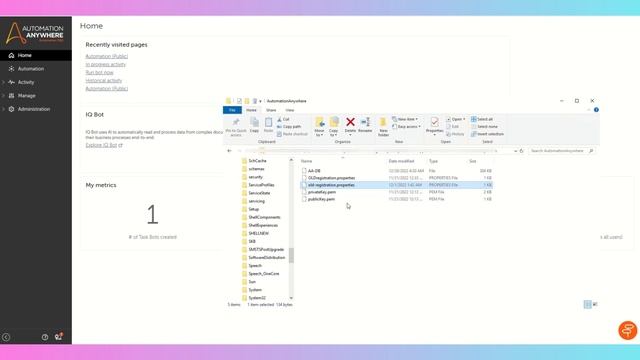Viewport: 640px width, 360px height.
Task: Click Edit in the Open group
Action: click(453, 127)
